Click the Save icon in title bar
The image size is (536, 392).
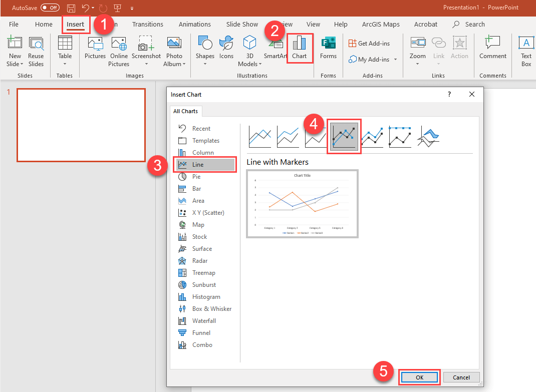[x=71, y=8]
